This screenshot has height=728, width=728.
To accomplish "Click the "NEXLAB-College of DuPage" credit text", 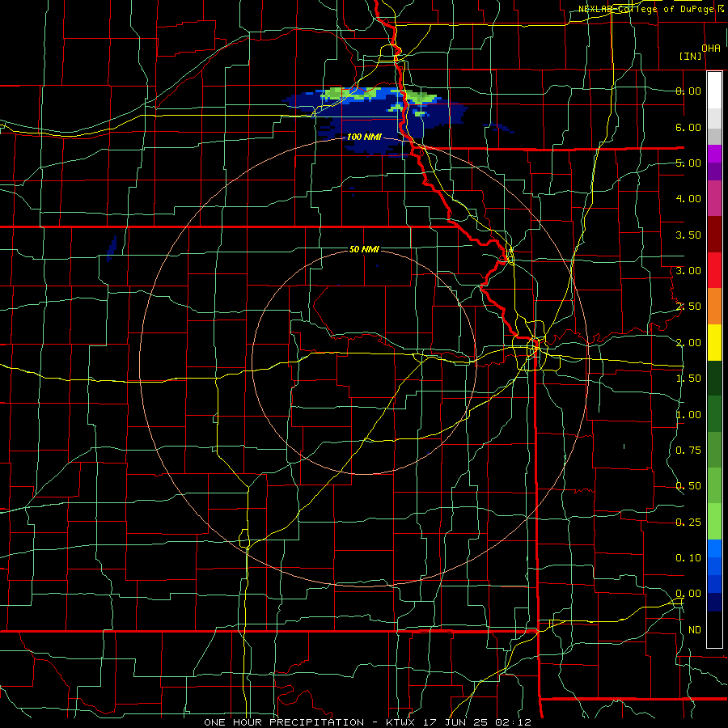I will point(645,9).
